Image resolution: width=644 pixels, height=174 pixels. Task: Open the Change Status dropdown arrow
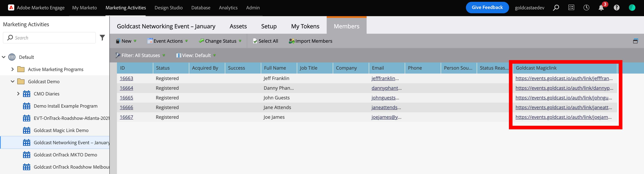(240, 41)
